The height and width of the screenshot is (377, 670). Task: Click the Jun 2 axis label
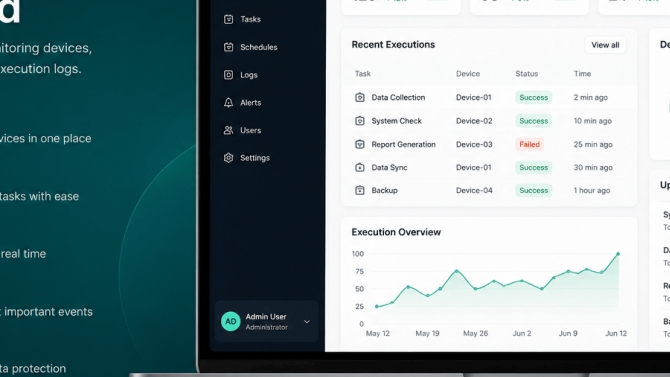coord(522,333)
